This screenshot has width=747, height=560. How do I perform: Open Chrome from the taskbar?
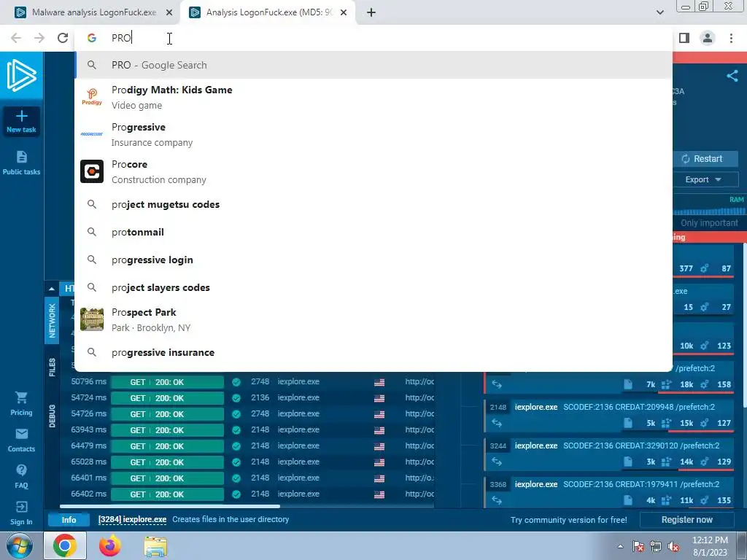pos(65,545)
